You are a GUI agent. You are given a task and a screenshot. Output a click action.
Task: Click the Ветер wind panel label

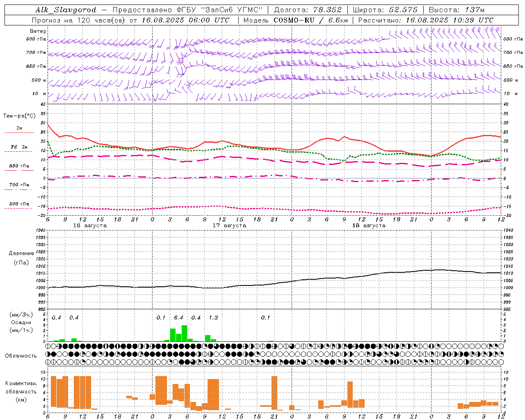38,31
